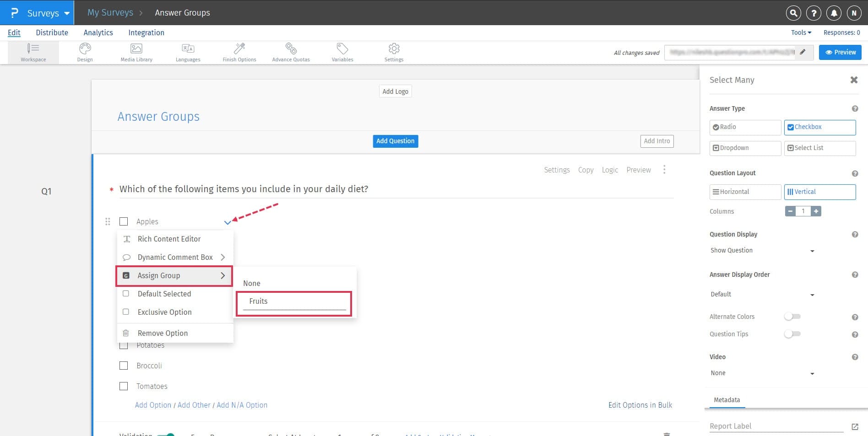This screenshot has height=436, width=868.
Task: Check the Apples answer checkbox
Action: [124, 221]
